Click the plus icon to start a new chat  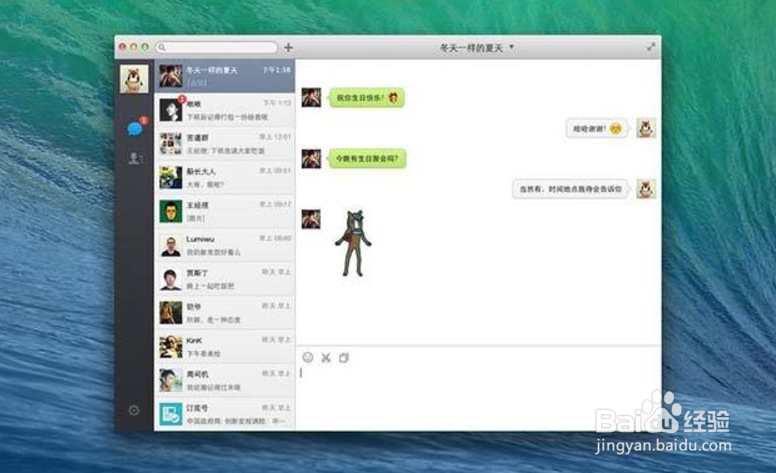(x=288, y=47)
